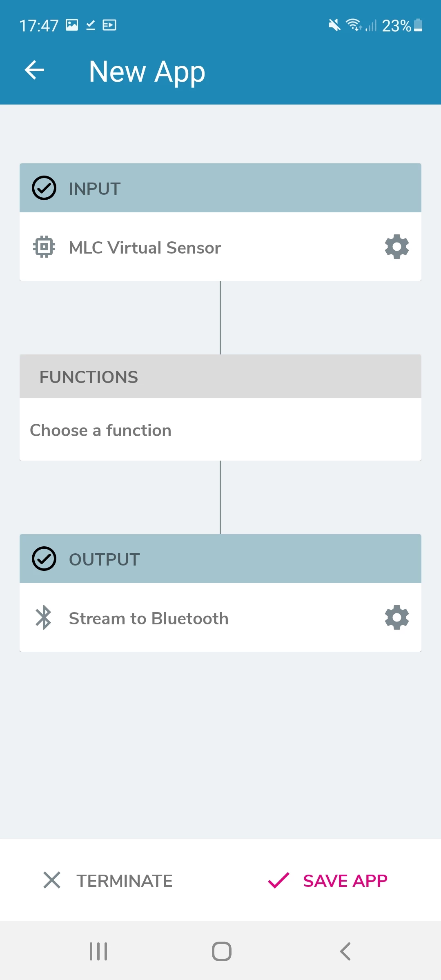
Task: Open the Choose a function selector
Action: pos(220,430)
